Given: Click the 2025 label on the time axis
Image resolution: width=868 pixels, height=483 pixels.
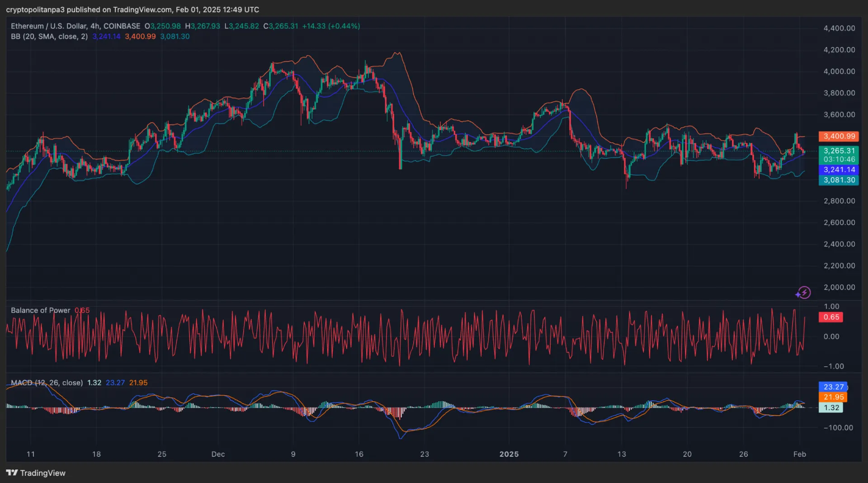Looking at the screenshot, I should pyautogui.click(x=509, y=454).
